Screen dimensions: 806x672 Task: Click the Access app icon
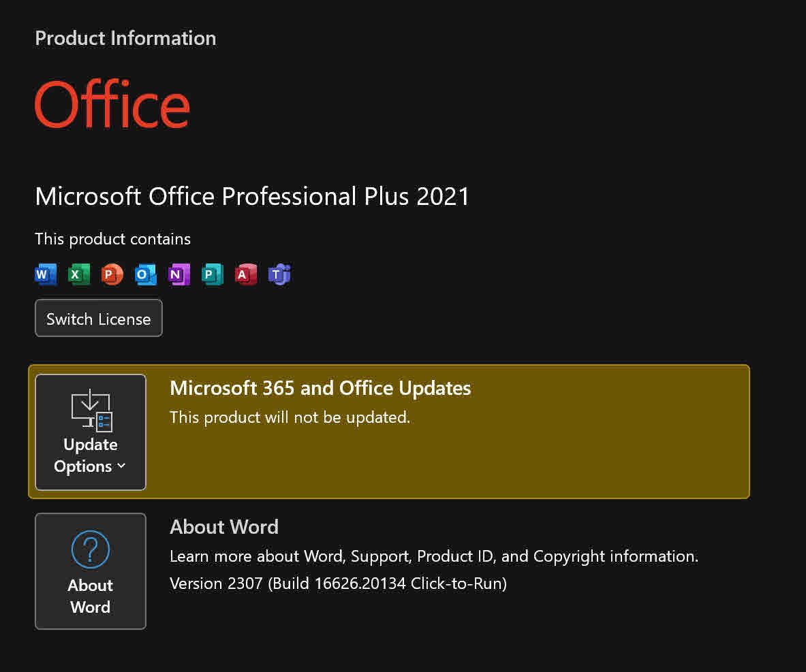[x=246, y=274]
